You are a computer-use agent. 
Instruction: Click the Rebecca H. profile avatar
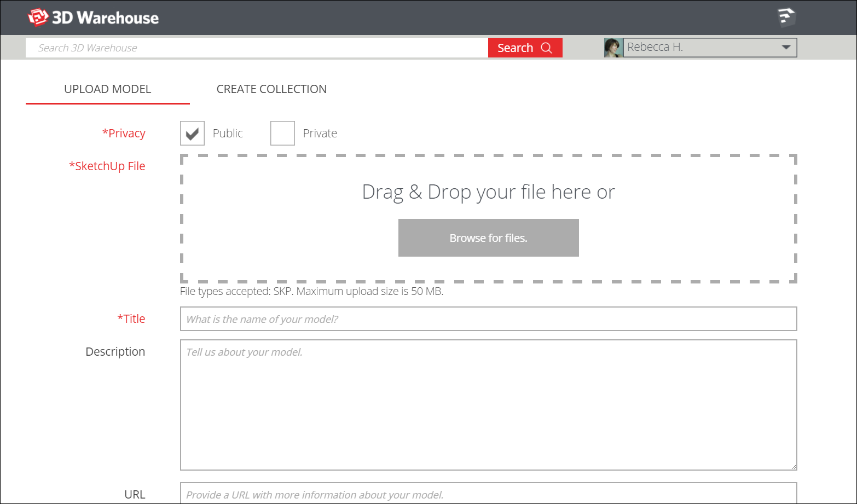pyautogui.click(x=613, y=48)
